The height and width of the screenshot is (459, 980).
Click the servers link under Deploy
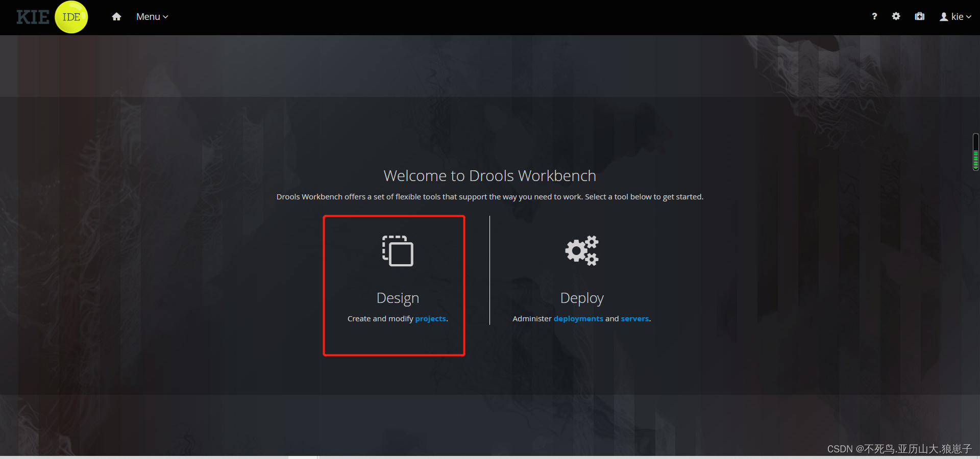(x=634, y=318)
